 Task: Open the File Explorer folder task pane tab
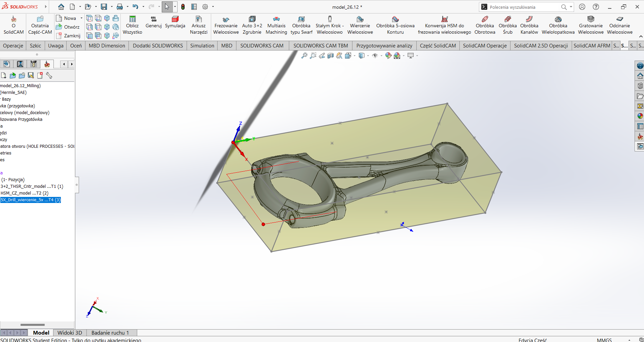pos(640,96)
